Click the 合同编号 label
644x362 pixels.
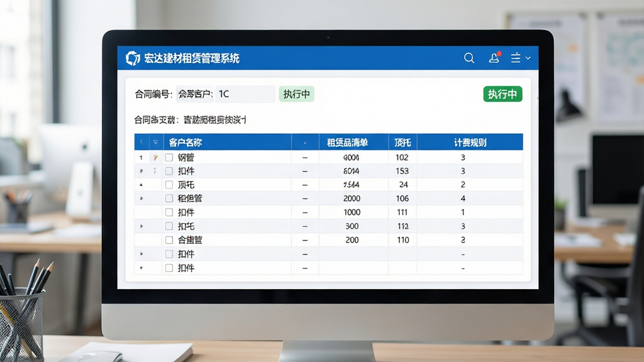pos(153,94)
